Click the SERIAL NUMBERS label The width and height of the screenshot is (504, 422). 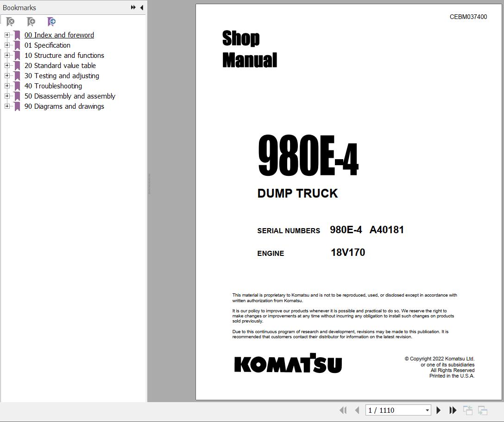(288, 230)
